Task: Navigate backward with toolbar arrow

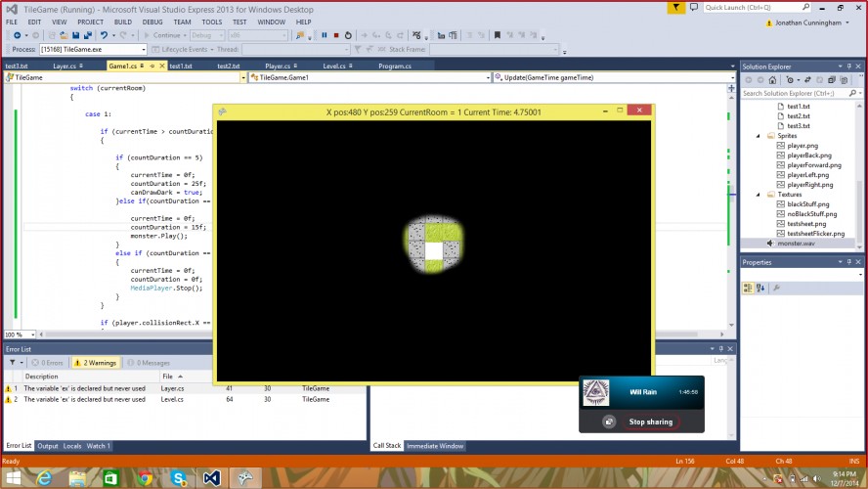Action: click(x=18, y=35)
